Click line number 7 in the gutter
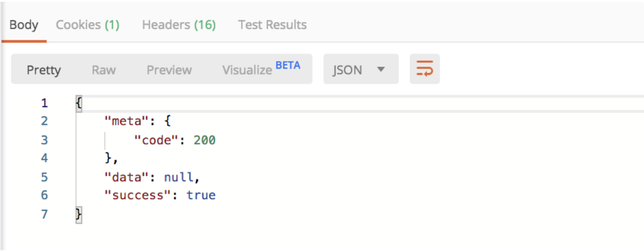This screenshot has height=252, width=644. point(44,214)
